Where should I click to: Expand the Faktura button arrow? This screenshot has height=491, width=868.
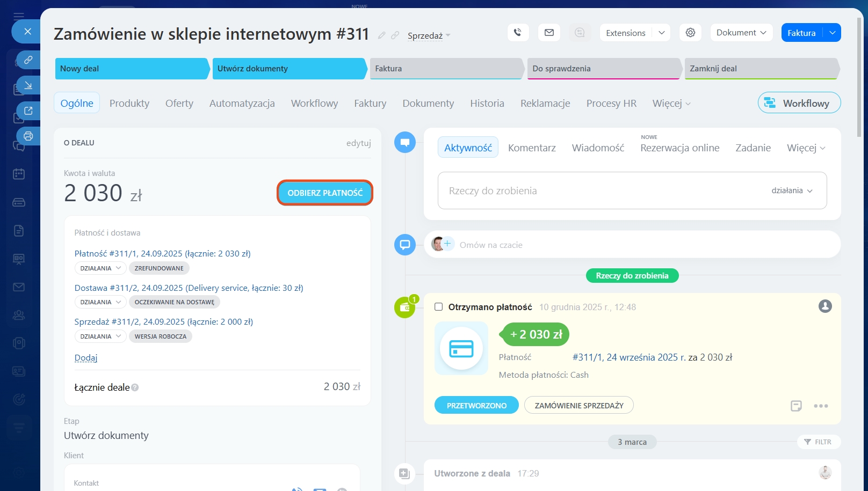click(x=832, y=33)
